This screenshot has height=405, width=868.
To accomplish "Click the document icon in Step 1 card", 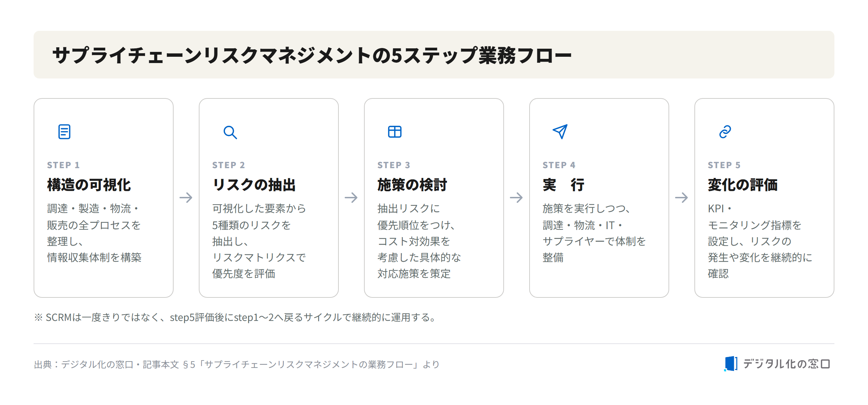I will pos(64,132).
